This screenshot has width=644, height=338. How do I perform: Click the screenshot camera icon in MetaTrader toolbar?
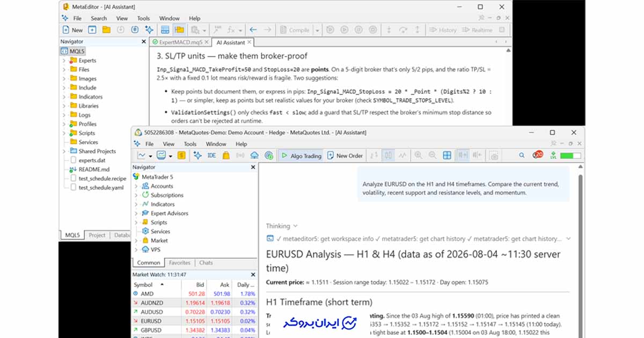point(493,156)
